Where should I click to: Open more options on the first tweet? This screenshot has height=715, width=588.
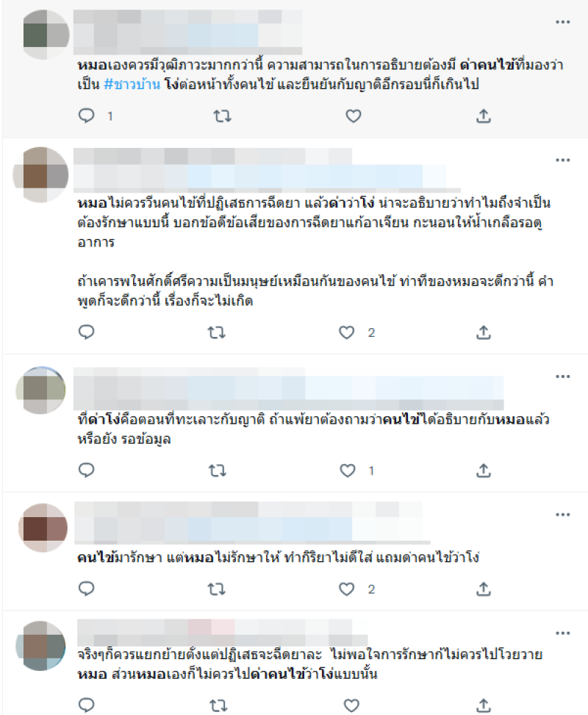tap(562, 22)
